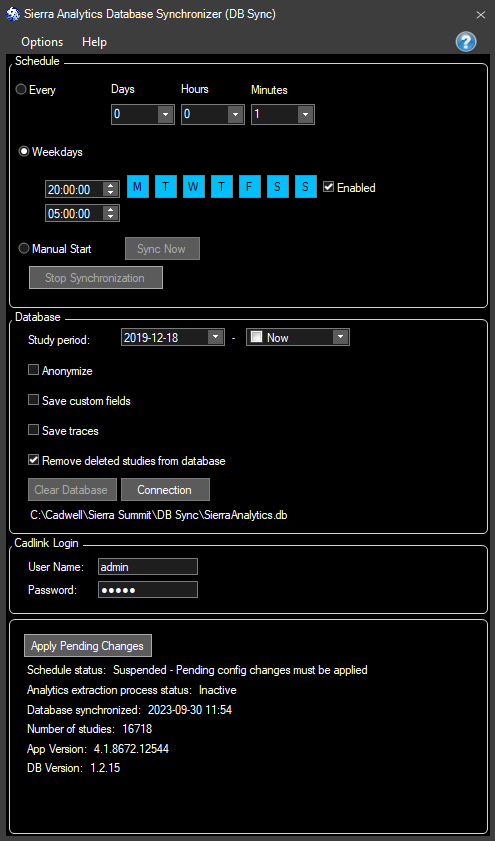Image resolution: width=495 pixels, height=841 pixels.
Task: Click the User Name field containing admin
Action: pyautogui.click(x=148, y=566)
